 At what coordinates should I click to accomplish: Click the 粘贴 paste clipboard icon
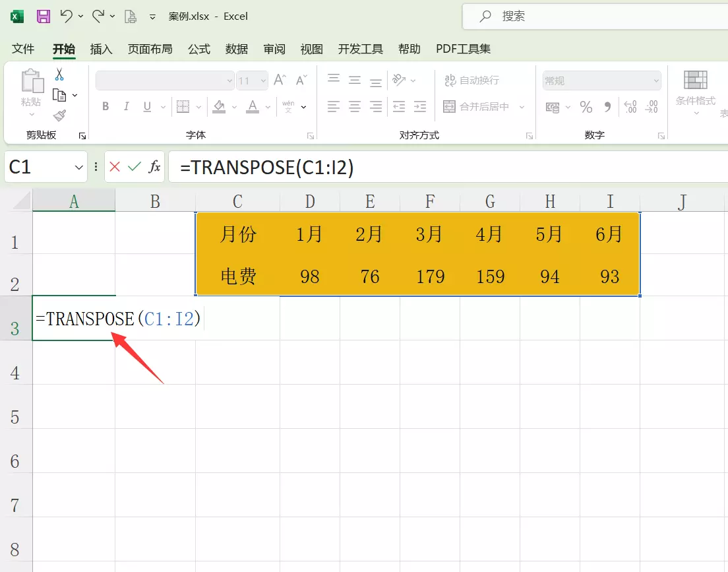coord(32,81)
